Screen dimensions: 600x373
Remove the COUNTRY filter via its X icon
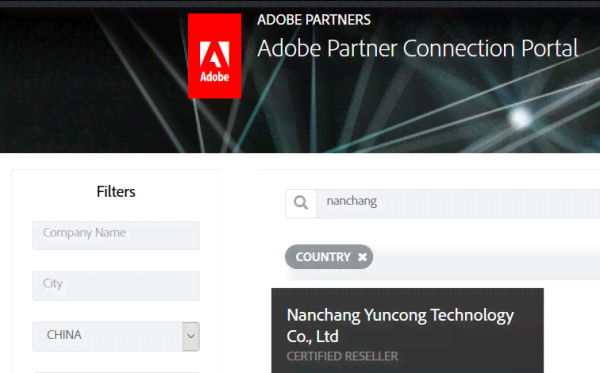(x=362, y=257)
